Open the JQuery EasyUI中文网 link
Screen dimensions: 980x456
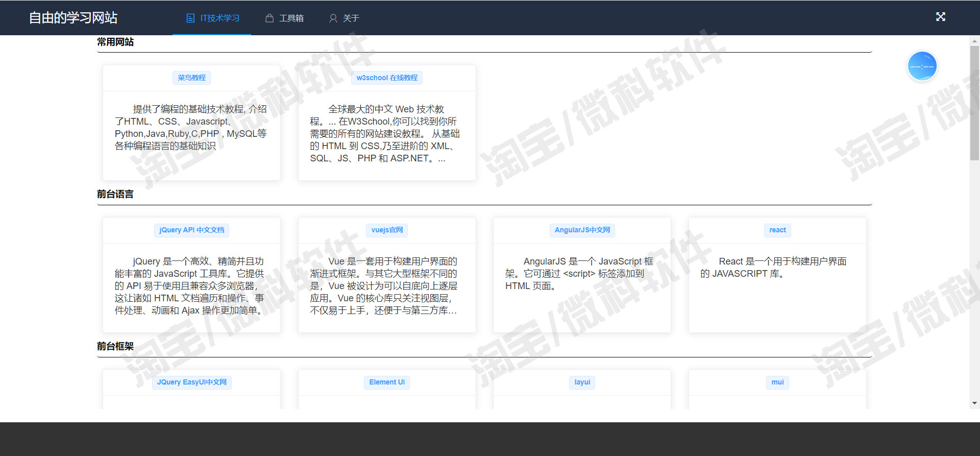coord(191,382)
